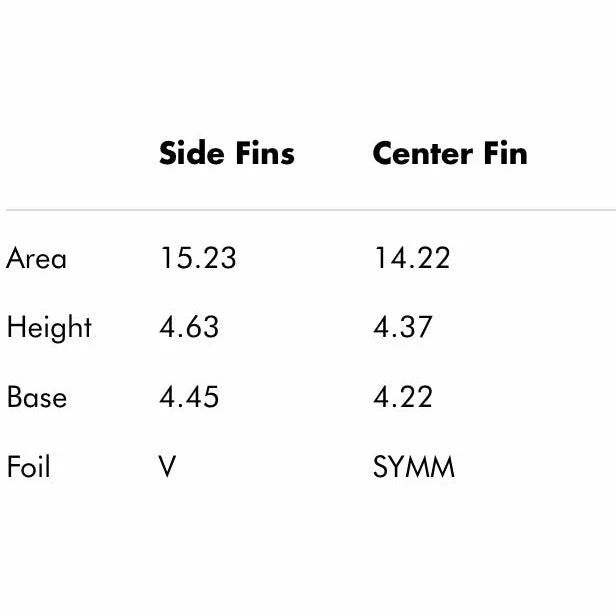Click the Center Fin base value 4.22
This screenshot has width=616, height=616.
point(403,397)
